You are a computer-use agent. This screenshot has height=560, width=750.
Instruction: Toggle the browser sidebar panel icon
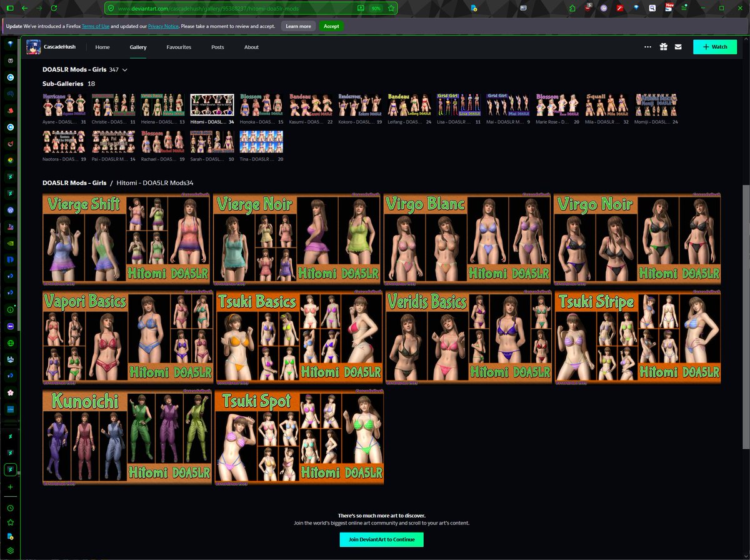pos(9,9)
